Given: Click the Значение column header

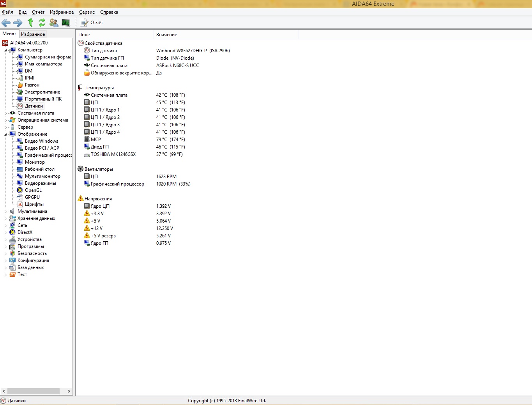Looking at the screenshot, I should coord(226,35).
